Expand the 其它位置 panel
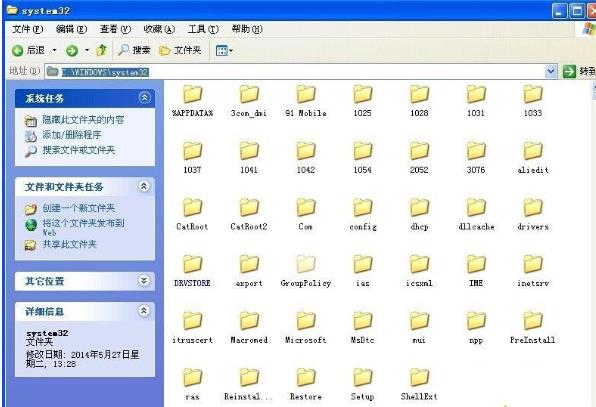Image resolution: width=596 pixels, height=407 pixels. coord(144,281)
